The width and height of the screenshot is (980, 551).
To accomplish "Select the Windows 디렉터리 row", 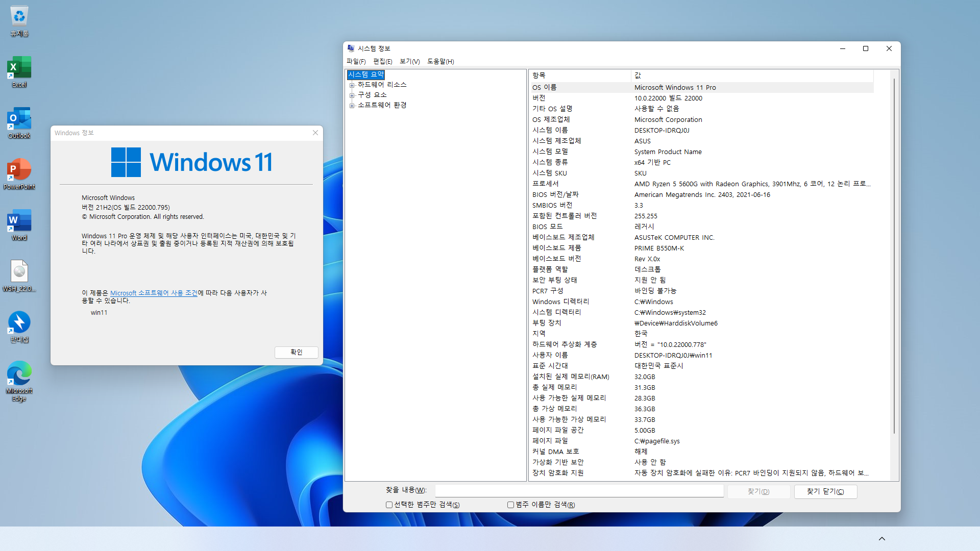I will point(702,302).
